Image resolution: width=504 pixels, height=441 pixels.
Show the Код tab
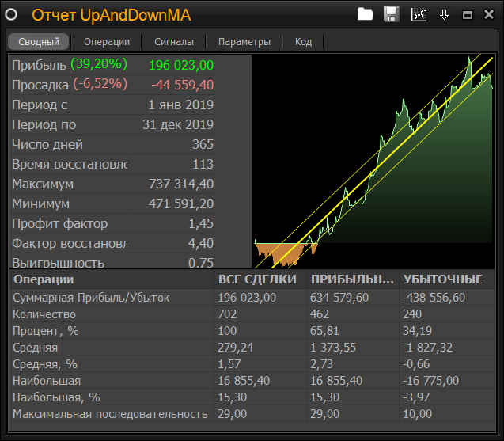[x=303, y=42]
